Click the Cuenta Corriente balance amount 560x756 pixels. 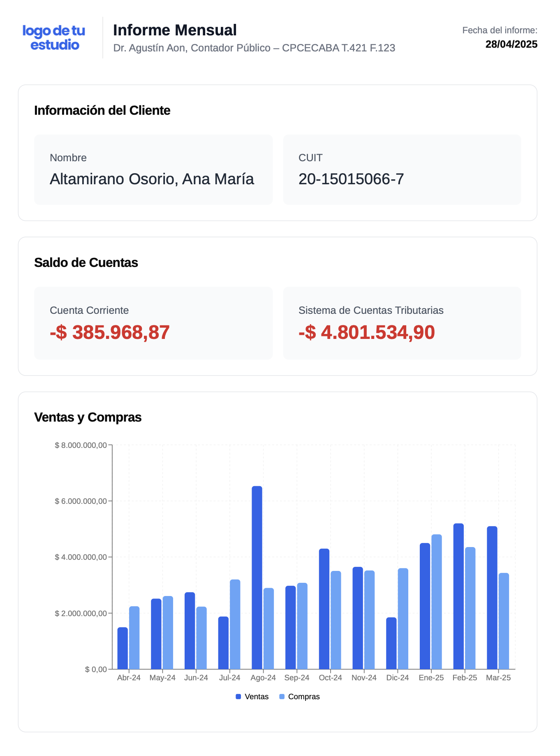point(109,332)
